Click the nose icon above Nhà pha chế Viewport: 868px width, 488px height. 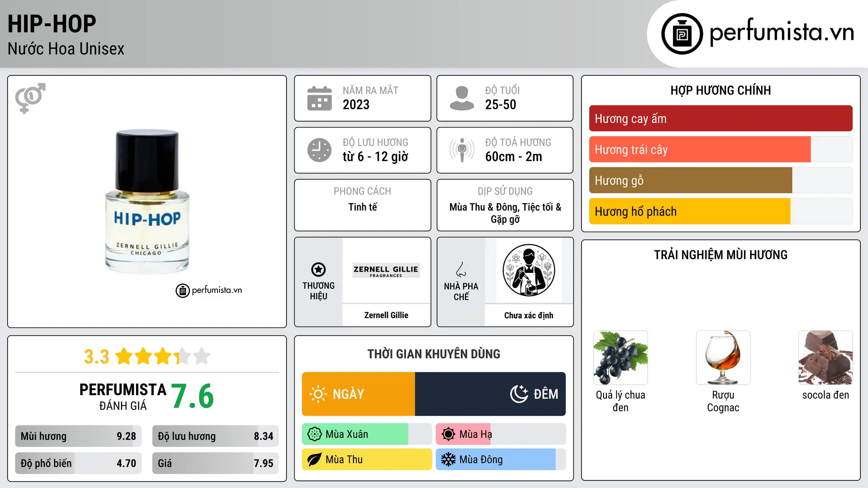(461, 269)
